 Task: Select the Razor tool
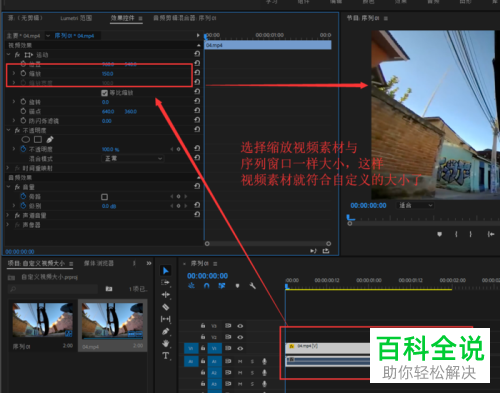click(x=165, y=307)
